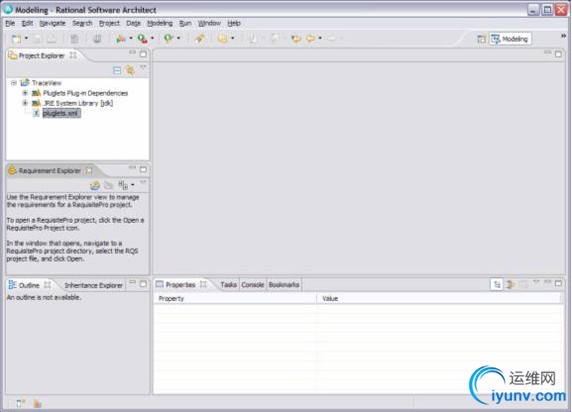572x412 pixels.
Task: Open the folder toolbar icon's dropdown arrow
Action: (x=233, y=38)
